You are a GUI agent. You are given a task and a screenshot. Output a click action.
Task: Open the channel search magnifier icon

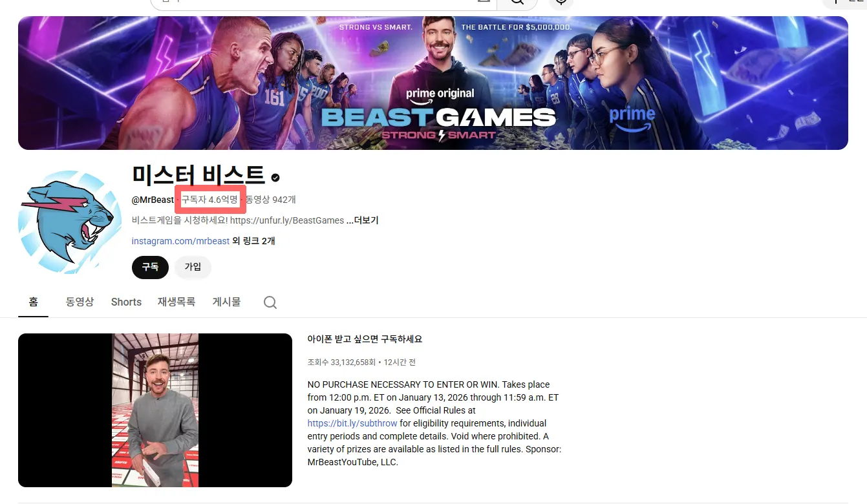270,302
